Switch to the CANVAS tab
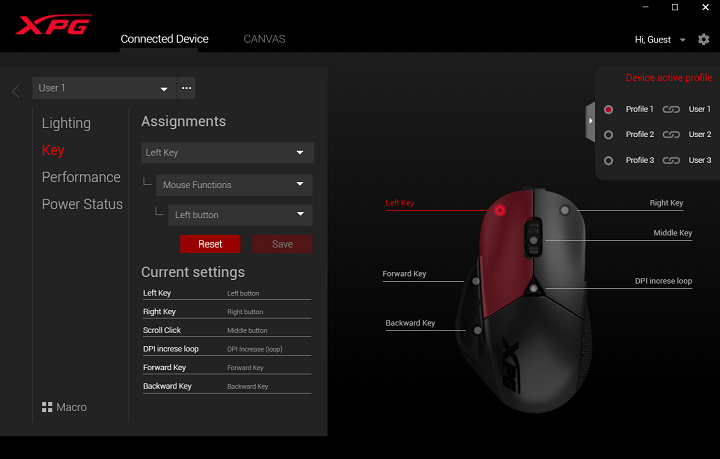The height and width of the screenshot is (459, 720). [x=264, y=39]
